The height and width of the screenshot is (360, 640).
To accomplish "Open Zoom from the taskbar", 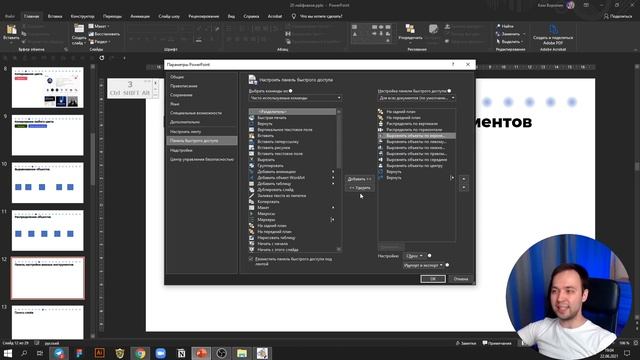I will coord(160,353).
